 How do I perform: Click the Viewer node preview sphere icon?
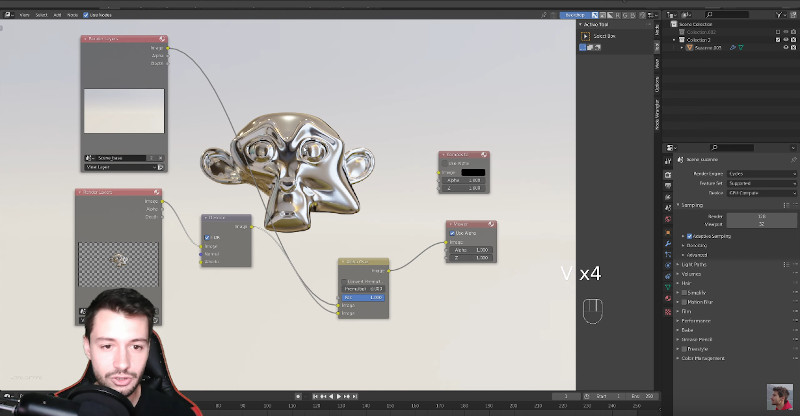(491, 224)
